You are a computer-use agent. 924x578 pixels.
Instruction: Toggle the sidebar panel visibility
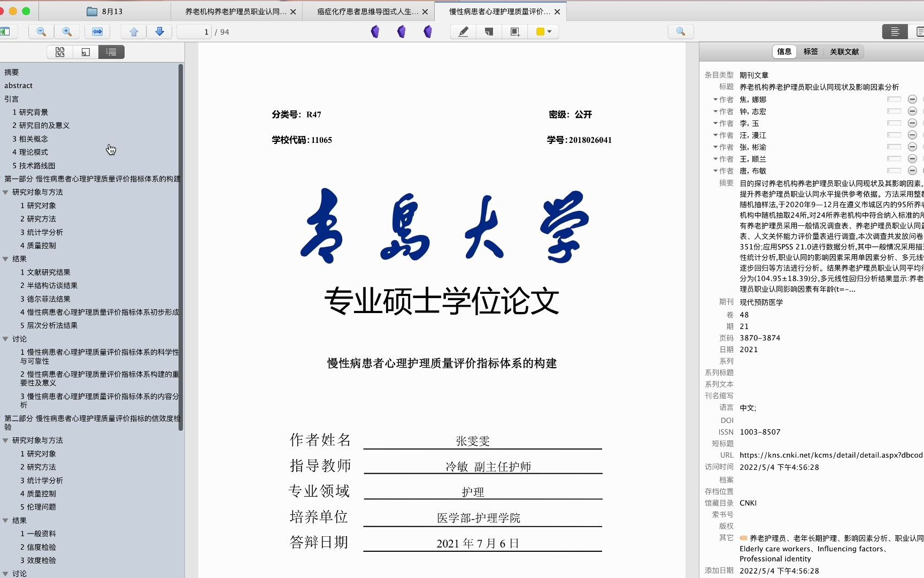7,32
